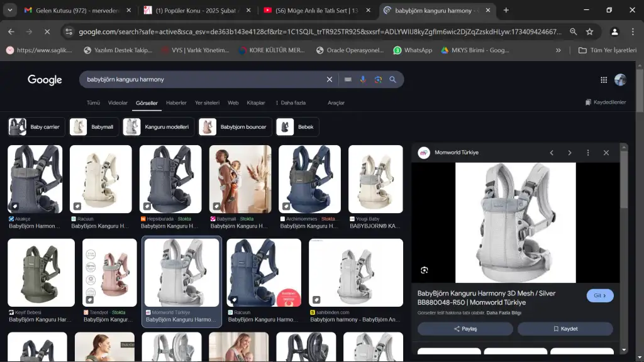Switch to the Tümü results tab
644x362 pixels.
(x=93, y=103)
